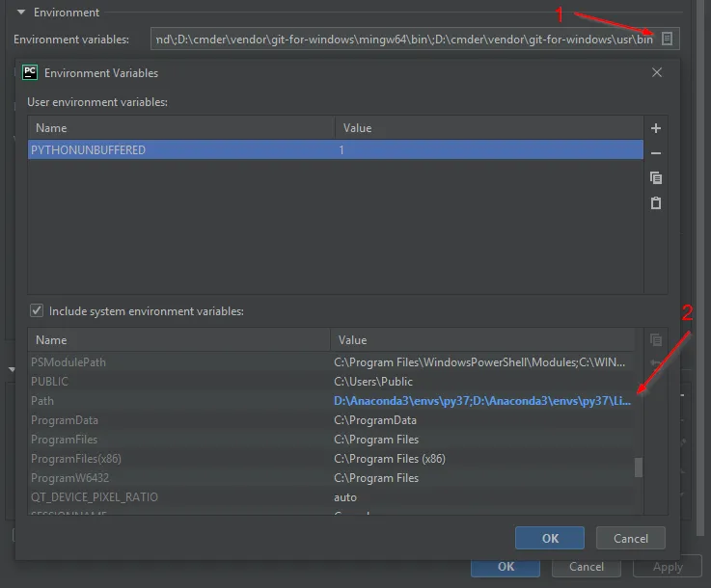Select the ProgramFiles variable row
The image size is (711, 588).
point(331,440)
